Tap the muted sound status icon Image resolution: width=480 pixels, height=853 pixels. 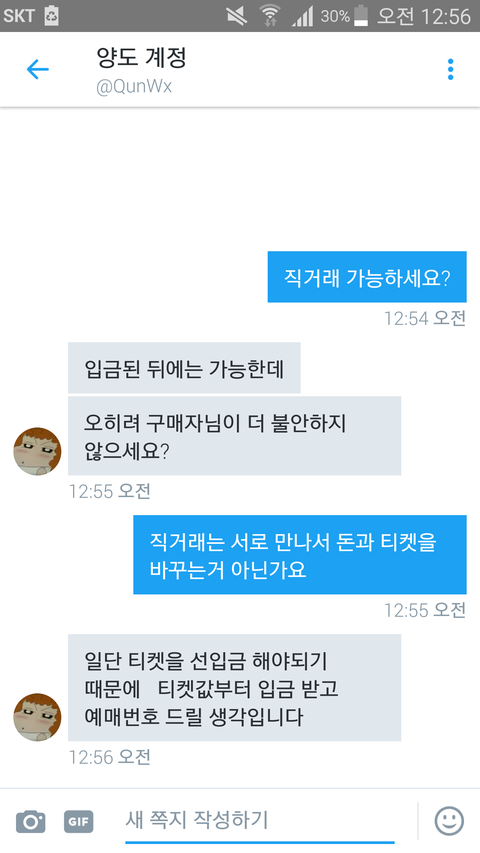click(237, 16)
